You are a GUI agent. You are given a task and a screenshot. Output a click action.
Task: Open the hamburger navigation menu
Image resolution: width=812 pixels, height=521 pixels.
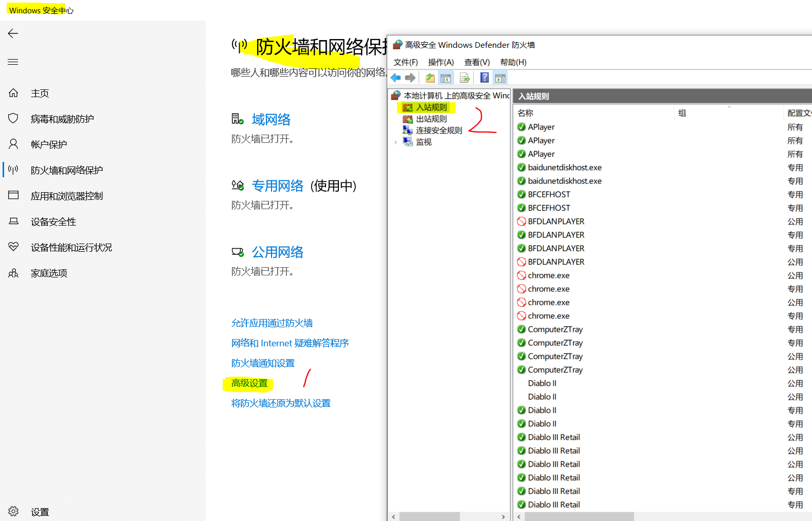click(13, 62)
